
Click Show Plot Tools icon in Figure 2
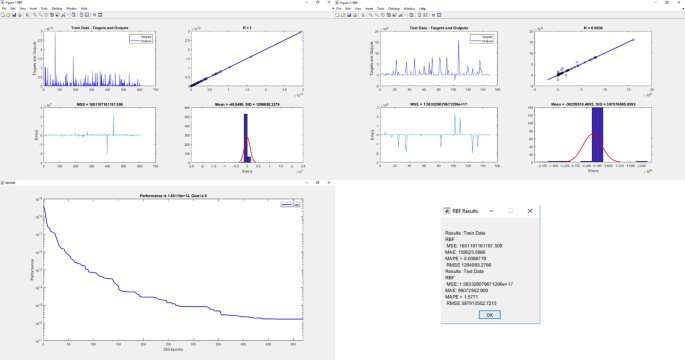pyautogui.click(x=439, y=15)
